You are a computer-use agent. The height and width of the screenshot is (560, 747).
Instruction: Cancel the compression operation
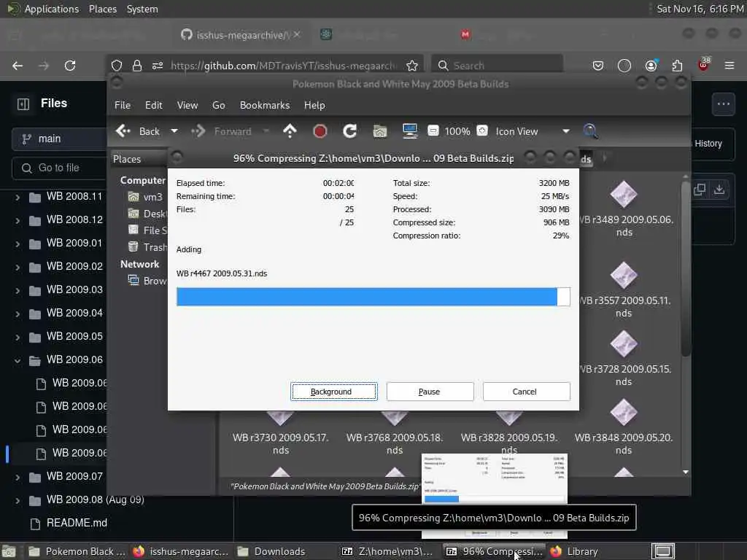[526, 392]
